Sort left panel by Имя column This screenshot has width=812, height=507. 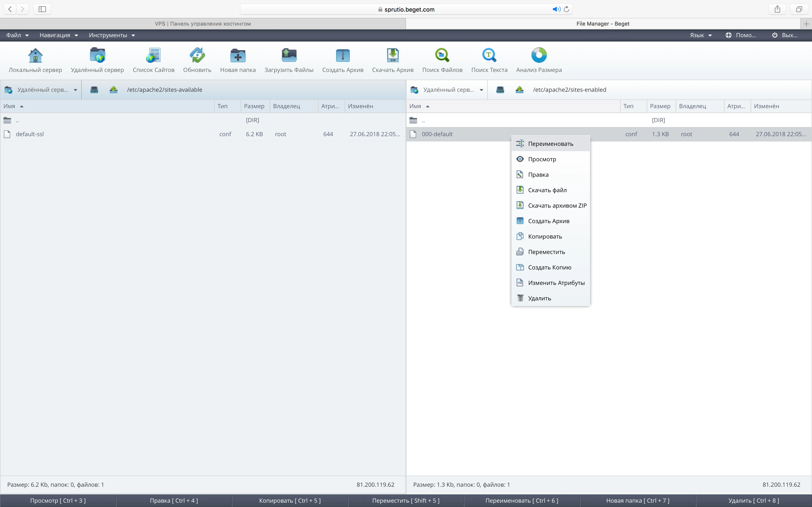point(9,106)
